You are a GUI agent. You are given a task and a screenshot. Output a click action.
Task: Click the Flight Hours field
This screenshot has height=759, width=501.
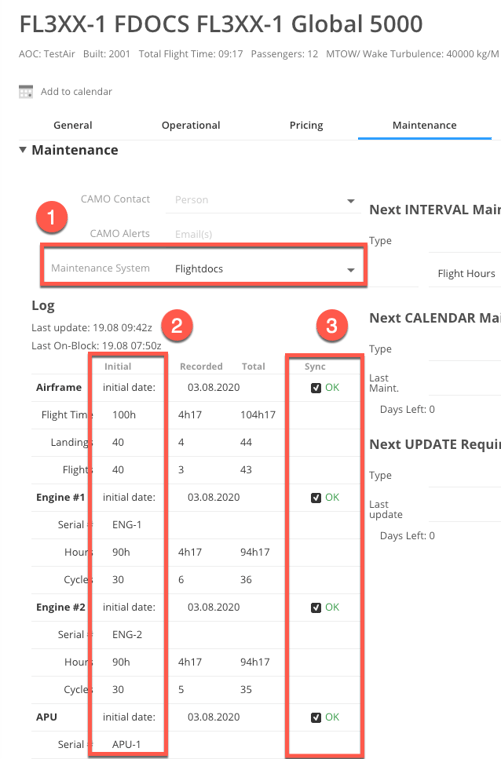[x=466, y=274]
